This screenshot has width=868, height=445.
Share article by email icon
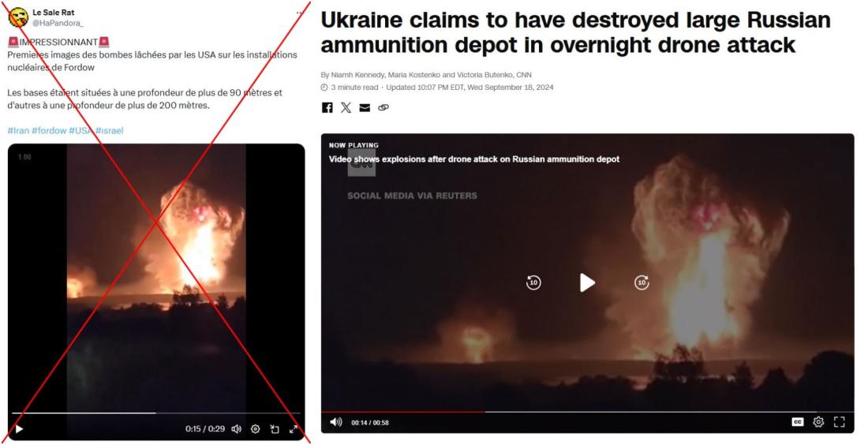[x=365, y=107]
